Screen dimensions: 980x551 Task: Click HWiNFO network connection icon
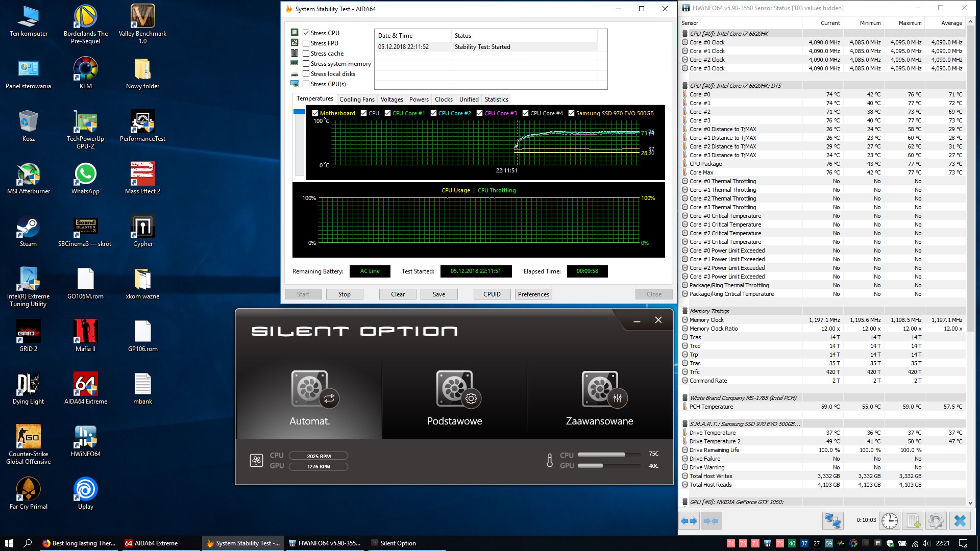click(x=832, y=521)
